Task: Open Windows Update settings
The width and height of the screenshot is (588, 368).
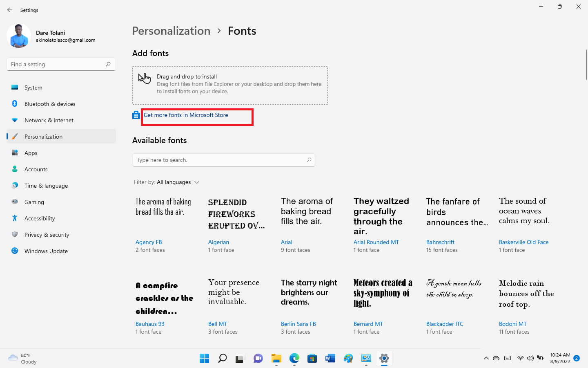Action: click(61, 251)
